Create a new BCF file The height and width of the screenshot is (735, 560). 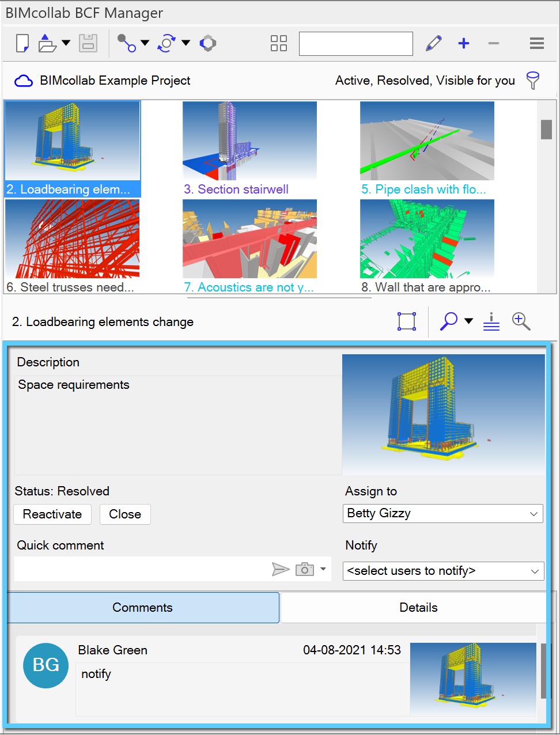click(22, 43)
